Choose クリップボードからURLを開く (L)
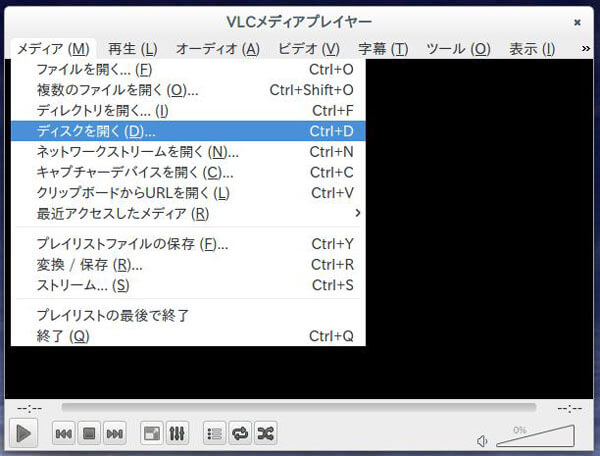Image resolution: width=600 pixels, height=456 pixels. [188, 193]
